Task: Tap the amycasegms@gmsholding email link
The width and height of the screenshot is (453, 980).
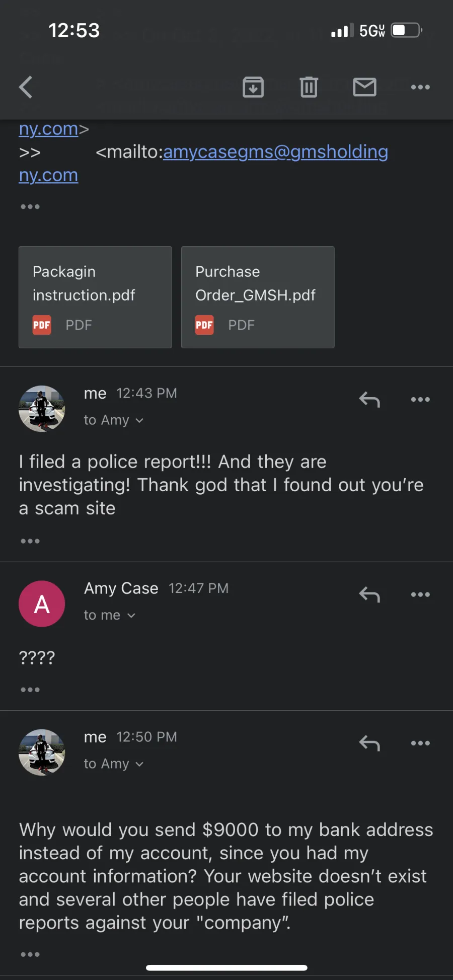Action: (x=275, y=152)
